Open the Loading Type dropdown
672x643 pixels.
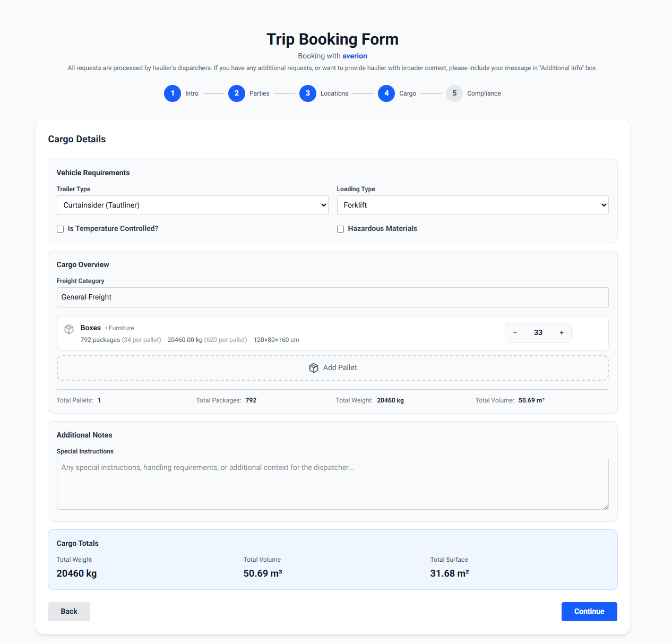click(472, 205)
